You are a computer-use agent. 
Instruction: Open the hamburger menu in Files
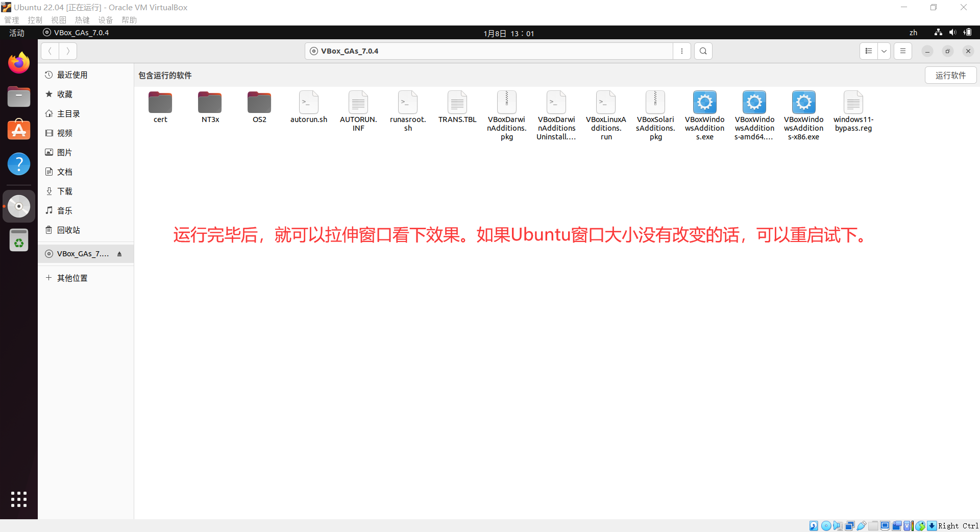pyautogui.click(x=902, y=51)
